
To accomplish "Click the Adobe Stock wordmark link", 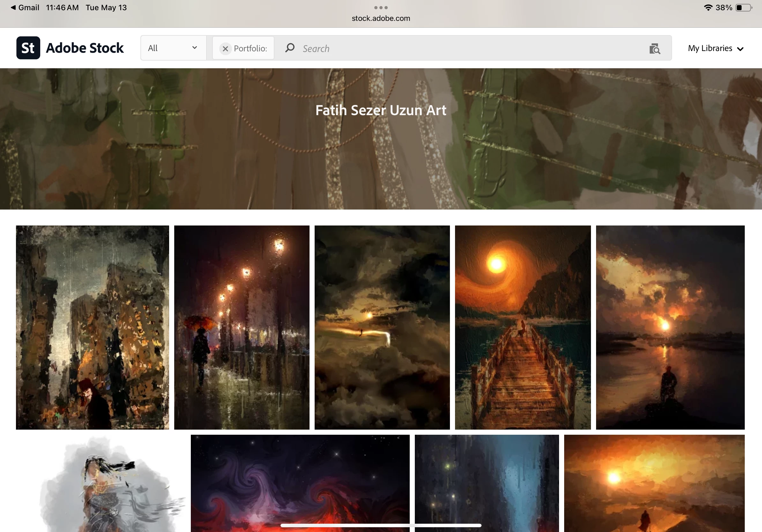I will coord(85,48).
